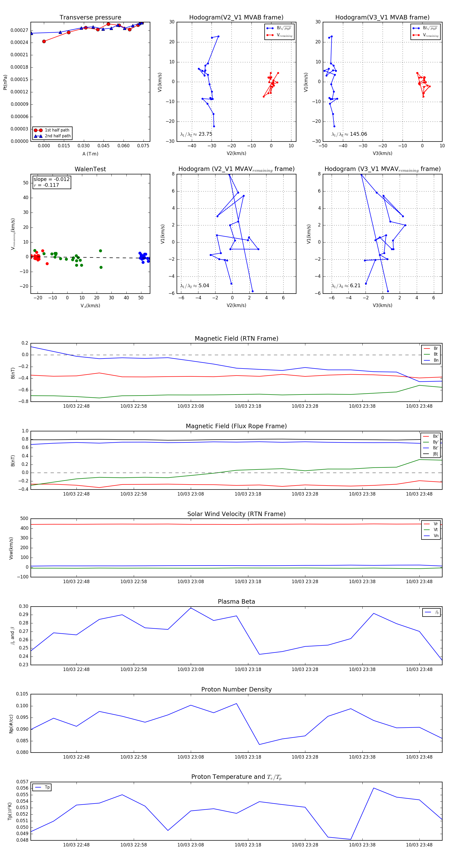The height and width of the screenshot is (868, 473).
Task: Click the 'Plasma Beta' title
Action: [236, 602]
